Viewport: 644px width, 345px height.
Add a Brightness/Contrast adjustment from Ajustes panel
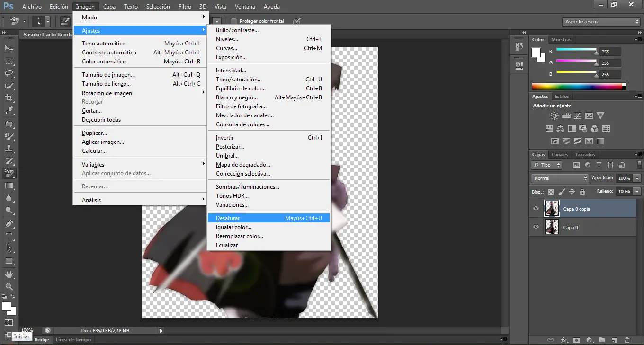(x=555, y=115)
